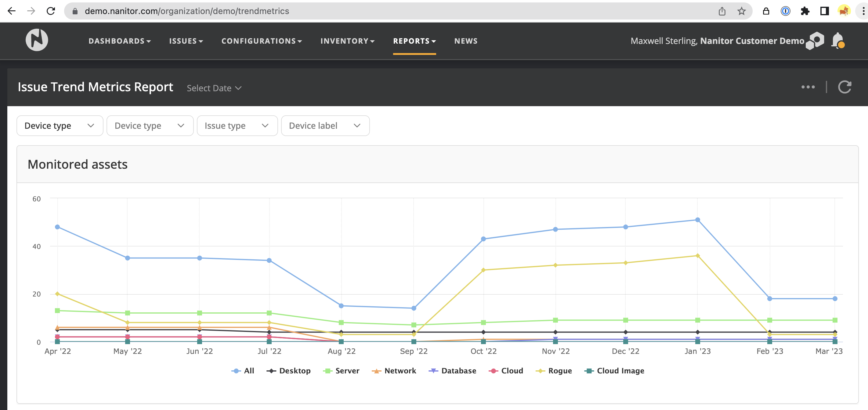
Task: Go to the News page
Action: click(466, 41)
